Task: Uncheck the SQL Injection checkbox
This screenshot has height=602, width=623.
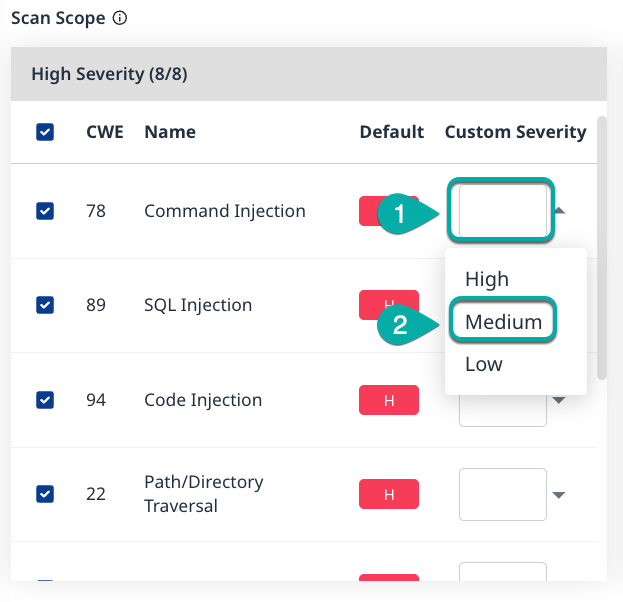Action: pos(45,305)
